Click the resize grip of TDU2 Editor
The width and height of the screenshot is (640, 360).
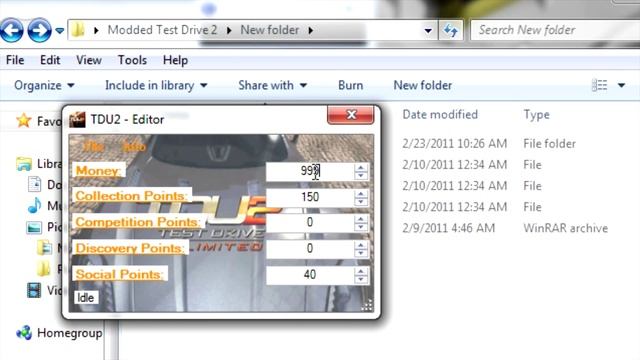coord(367,305)
